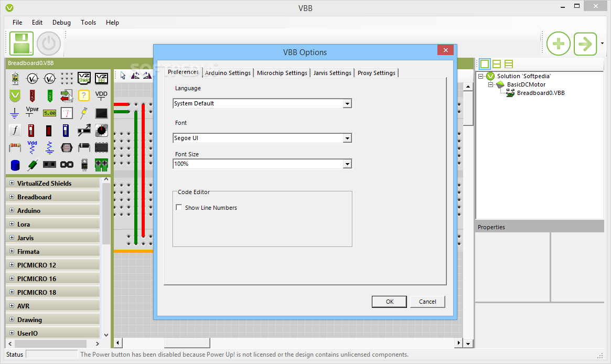Choose the three-pane split layout icon
Viewport: 611px width, 364px height.
click(x=509, y=64)
